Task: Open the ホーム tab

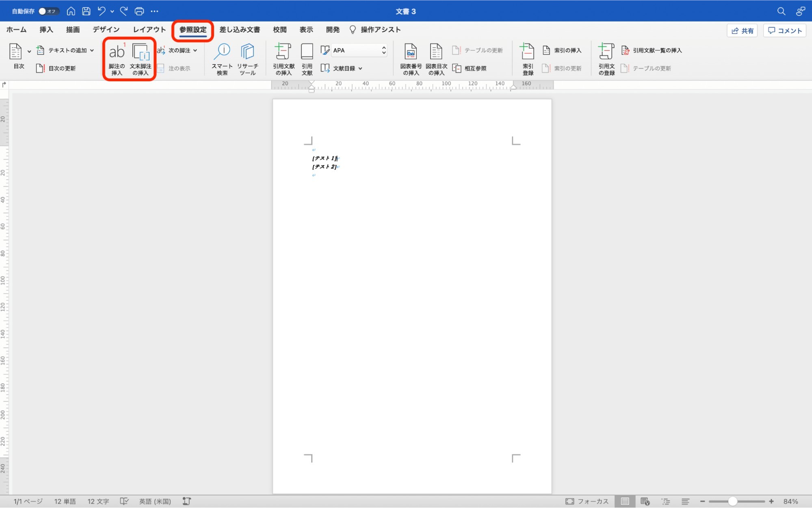Action: tap(16, 30)
